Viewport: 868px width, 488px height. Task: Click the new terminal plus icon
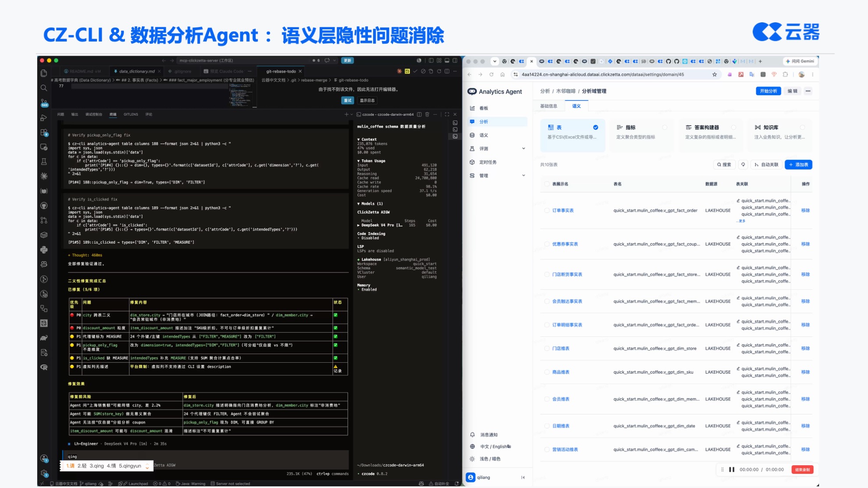[346, 114]
